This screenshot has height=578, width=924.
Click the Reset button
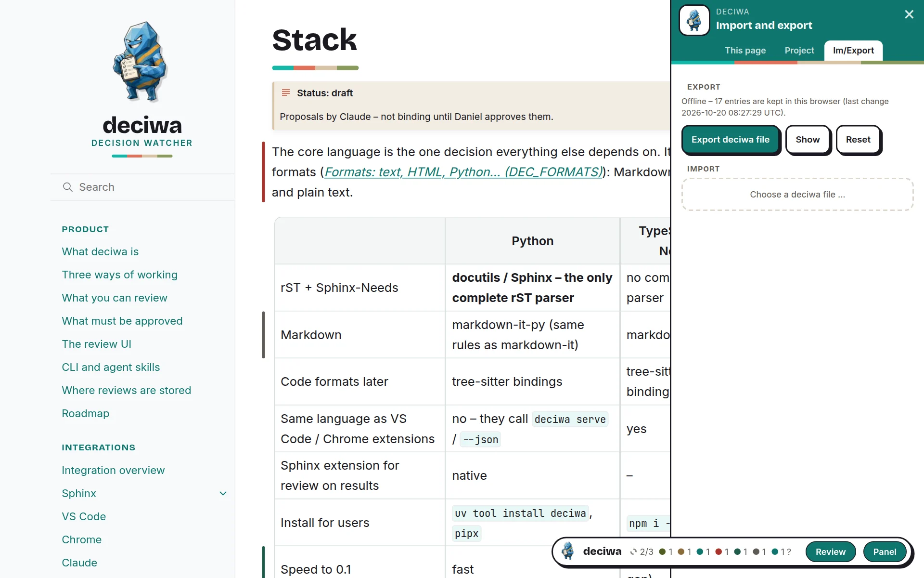tap(858, 140)
